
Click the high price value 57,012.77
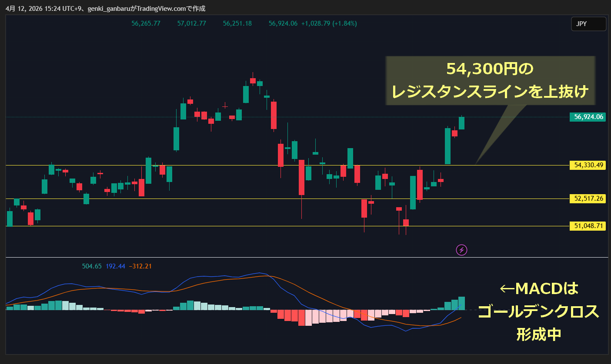tap(191, 23)
